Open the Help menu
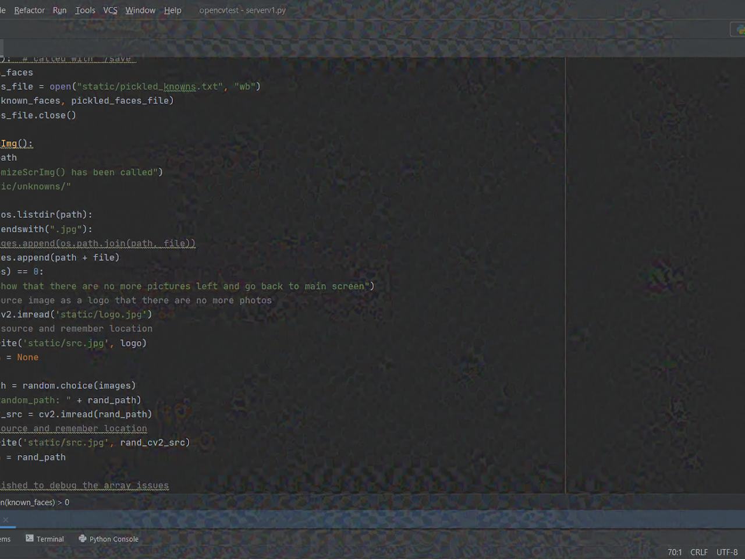 [172, 10]
